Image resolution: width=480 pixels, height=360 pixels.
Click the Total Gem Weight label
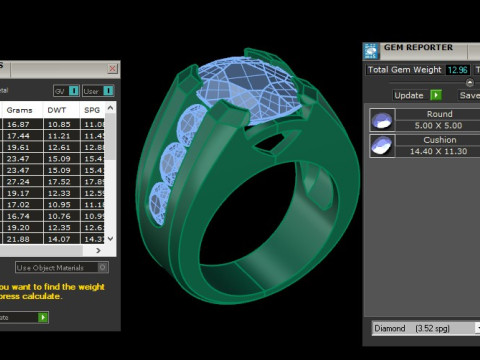point(405,70)
